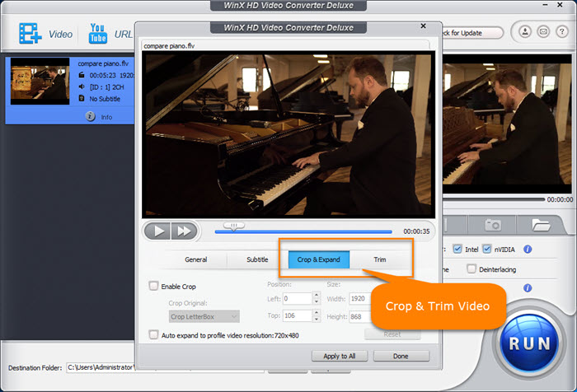Click the main window preview seek bar
Screen dimensions: 577x392
(493, 199)
